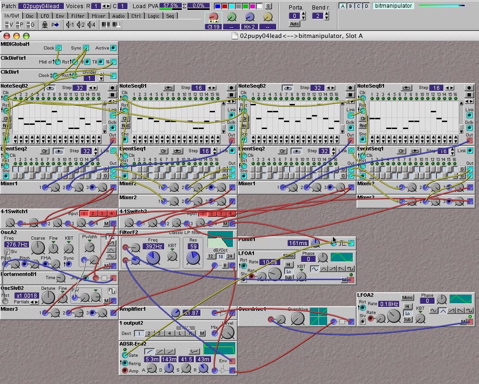Open the Seq module tab
Screen dimensions: 479x384
click(x=170, y=16)
